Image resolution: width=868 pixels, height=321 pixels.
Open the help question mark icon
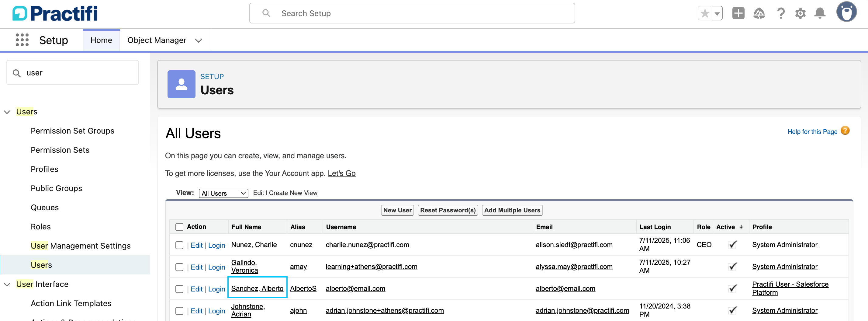click(x=781, y=13)
